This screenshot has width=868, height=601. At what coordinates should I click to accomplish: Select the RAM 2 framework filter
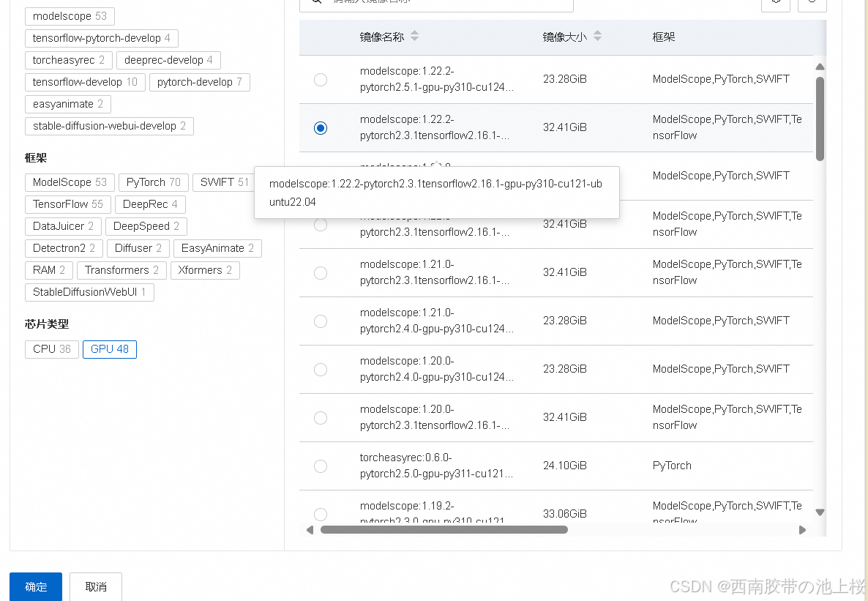tap(49, 270)
